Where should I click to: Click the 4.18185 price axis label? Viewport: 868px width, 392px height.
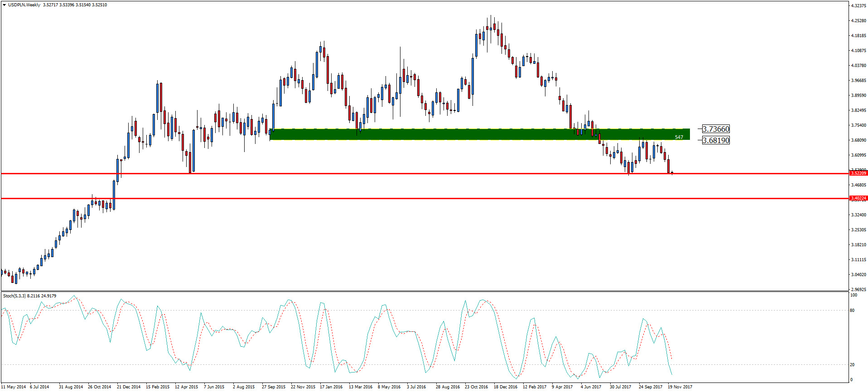click(x=858, y=36)
